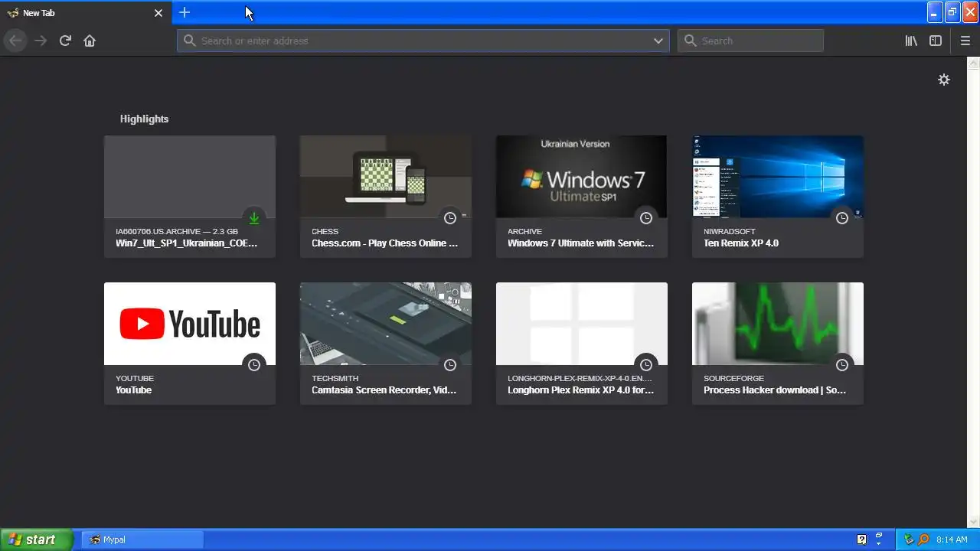The image size is (980, 551).
Task: Click the Win7_Ult_SP1_Ukrainian_COE title link
Action: [x=187, y=243]
